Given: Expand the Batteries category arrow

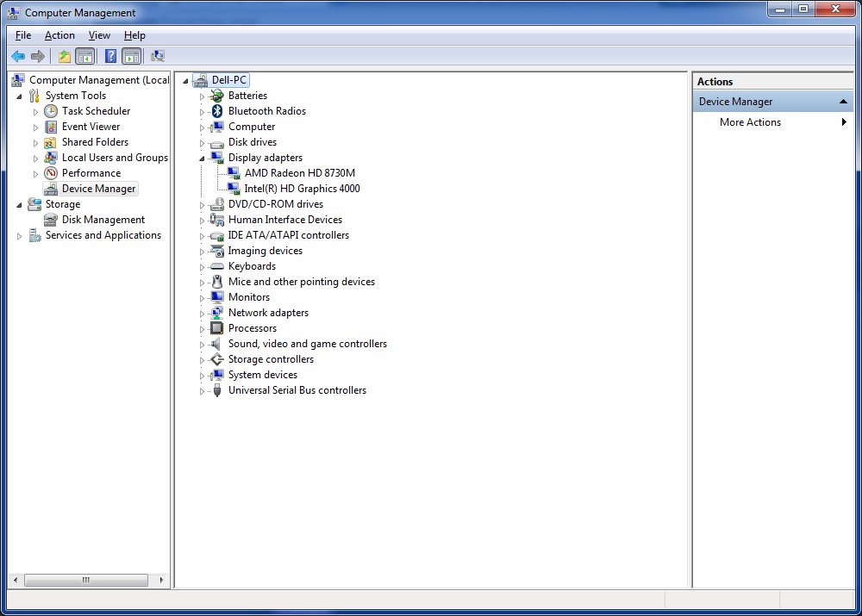Looking at the screenshot, I should coord(202,96).
